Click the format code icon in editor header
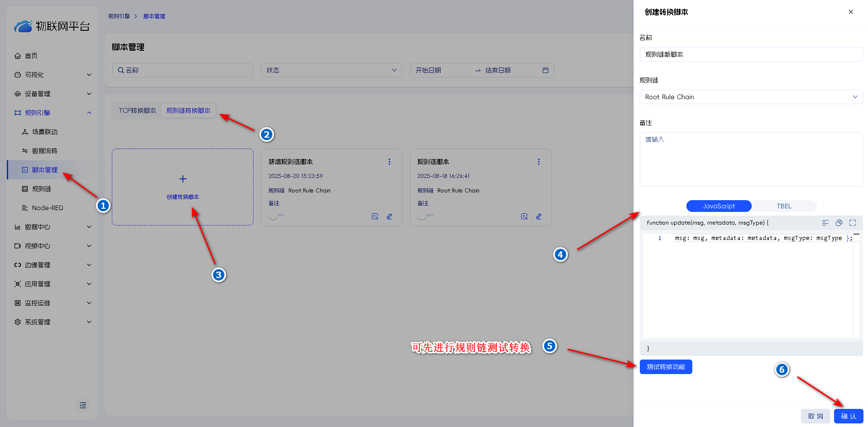The height and width of the screenshot is (427, 868). tap(825, 223)
